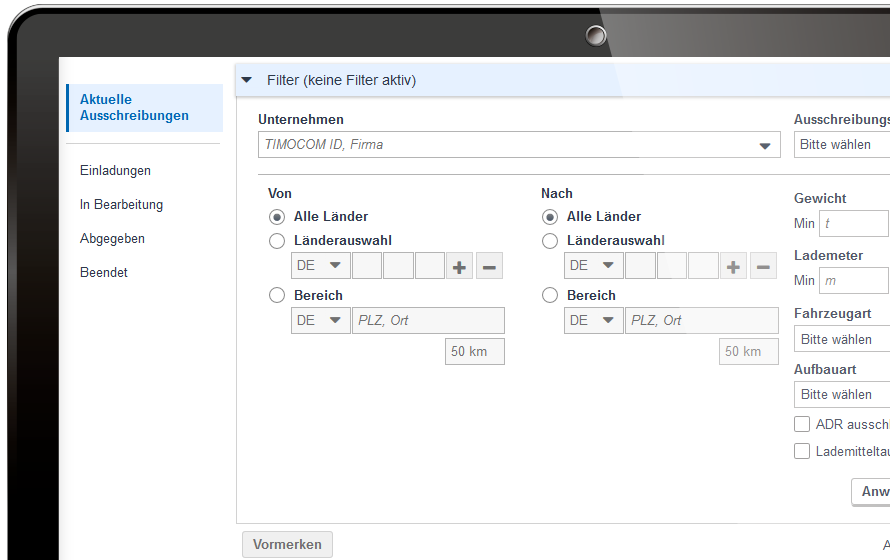Select Alle Länder radio under Nach
Image resolution: width=890 pixels, height=560 pixels.
550,216
